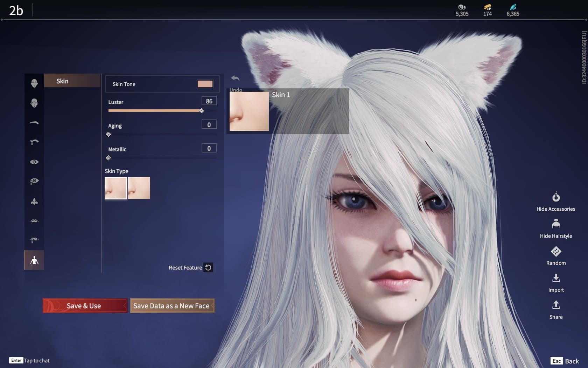Screen dimensions: 588x368
Task: Click Enter Tap to chat
Action: coord(30,360)
